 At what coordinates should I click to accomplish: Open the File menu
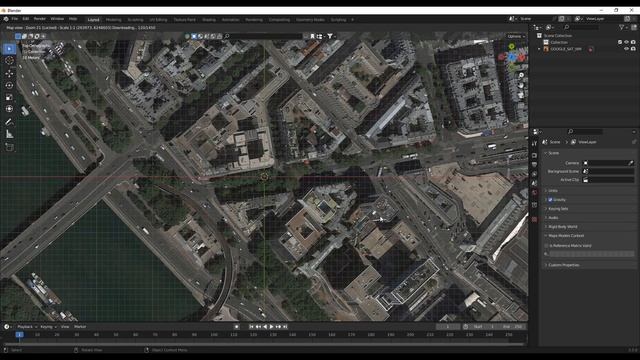pos(15,19)
